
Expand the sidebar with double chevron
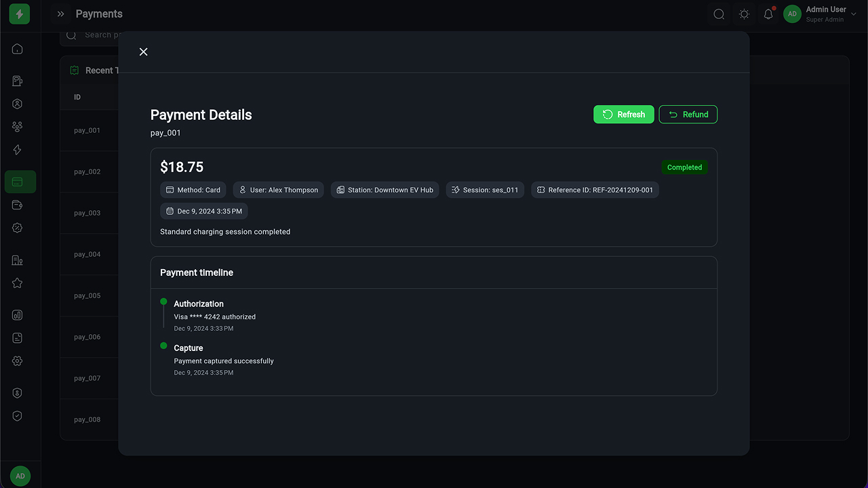pyautogui.click(x=61, y=14)
